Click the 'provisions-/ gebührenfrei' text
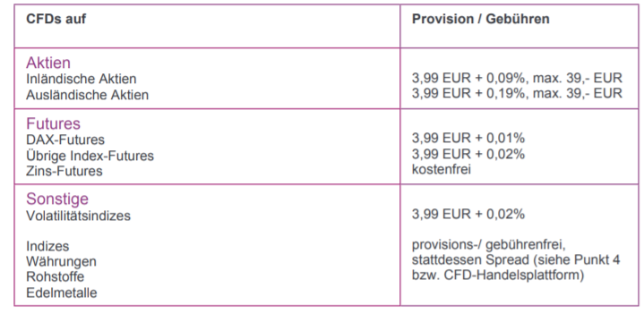644x322 pixels. click(x=489, y=245)
